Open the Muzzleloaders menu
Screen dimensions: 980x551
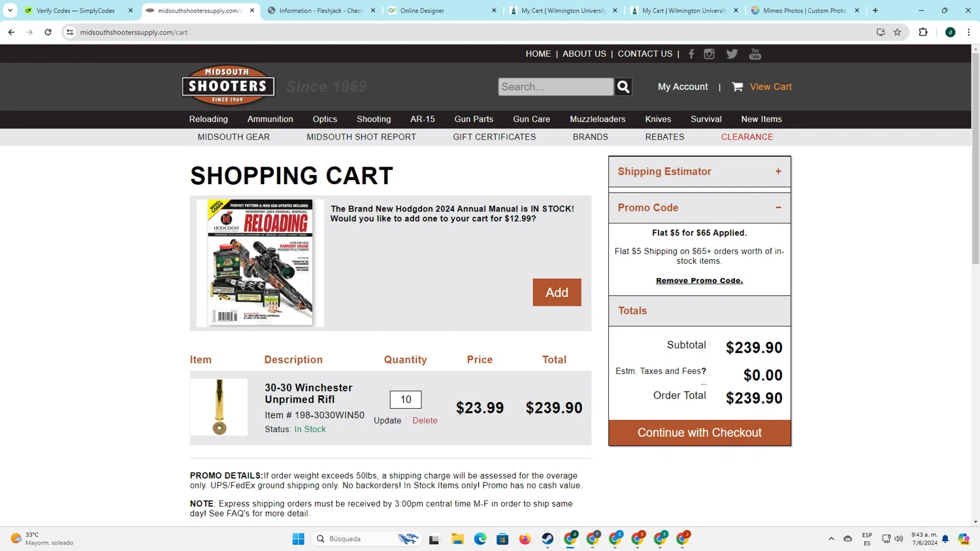point(597,119)
